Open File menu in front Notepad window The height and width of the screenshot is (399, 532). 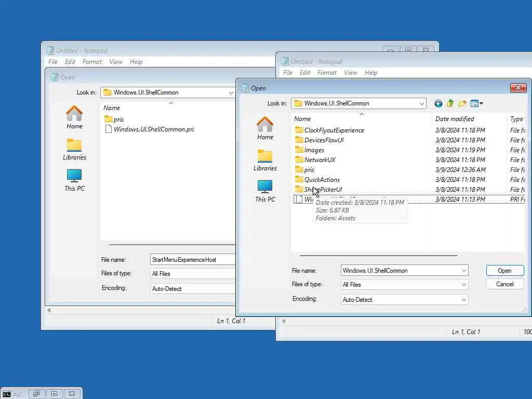[288, 73]
